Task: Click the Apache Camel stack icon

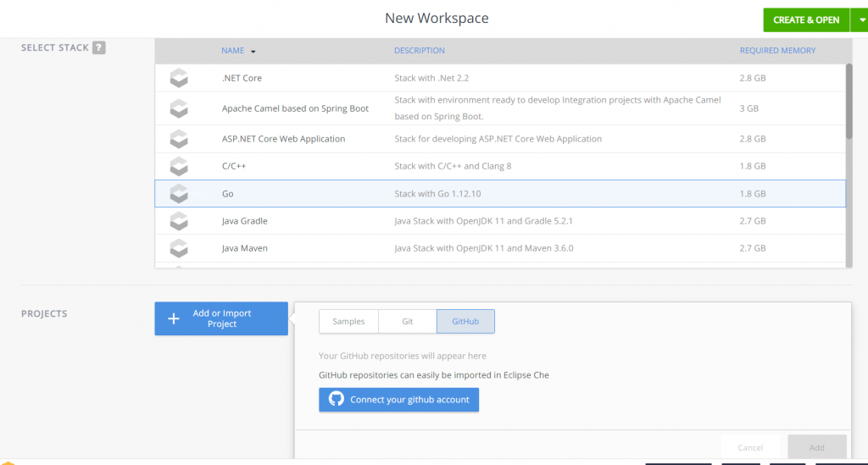Action: click(x=178, y=108)
